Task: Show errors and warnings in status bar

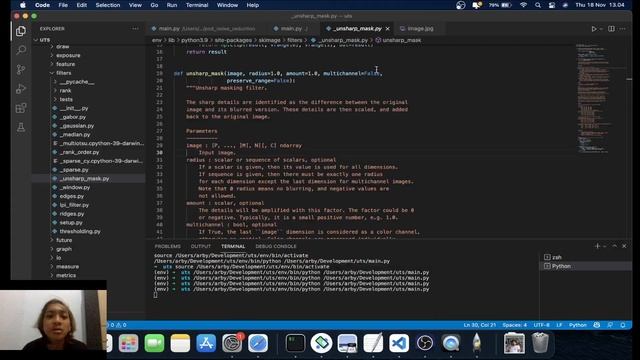Action: pos(118,325)
